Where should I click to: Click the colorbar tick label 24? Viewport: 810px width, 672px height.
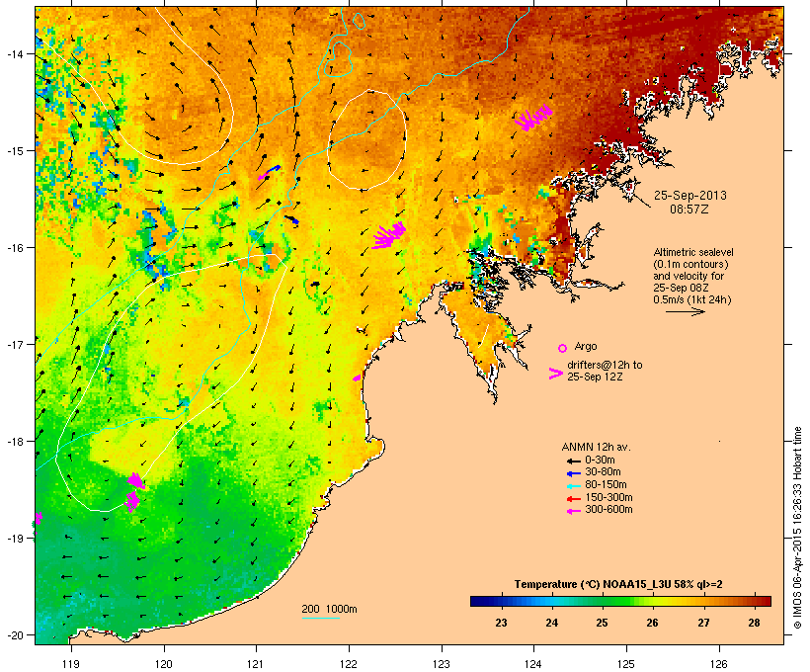pos(552,623)
